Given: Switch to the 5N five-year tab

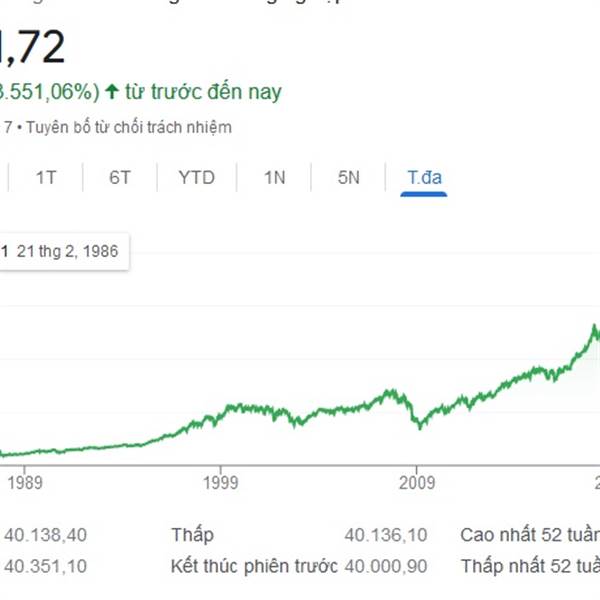Looking at the screenshot, I should (x=349, y=178).
